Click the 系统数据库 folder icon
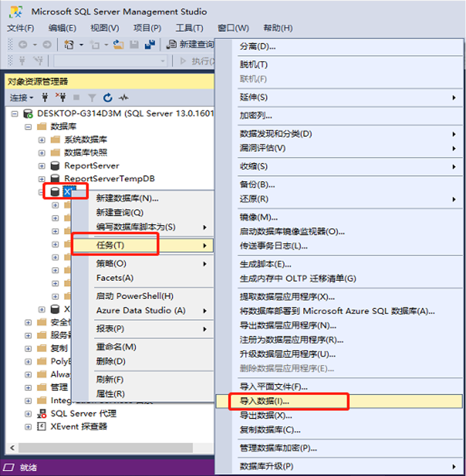The height and width of the screenshot is (476, 466). point(55,139)
